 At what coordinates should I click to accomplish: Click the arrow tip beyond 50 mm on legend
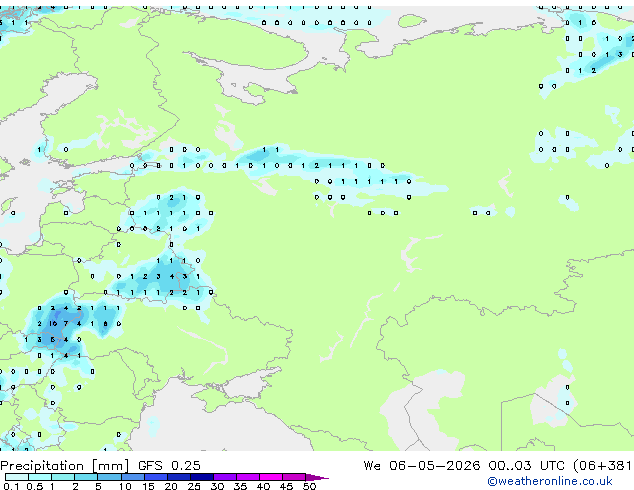pyautogui.click(x=317, y=478)
